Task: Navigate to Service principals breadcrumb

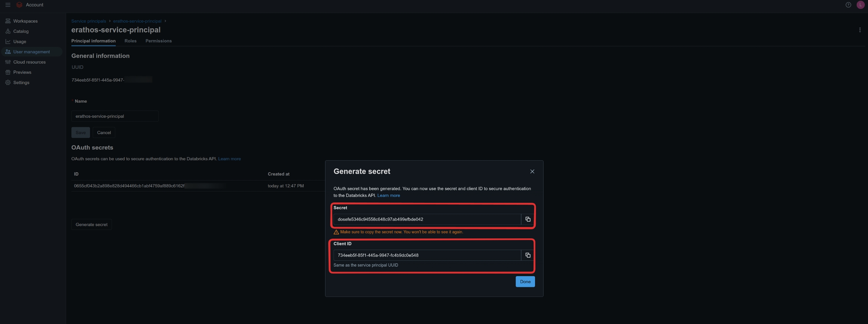Action: coord(89,21)
